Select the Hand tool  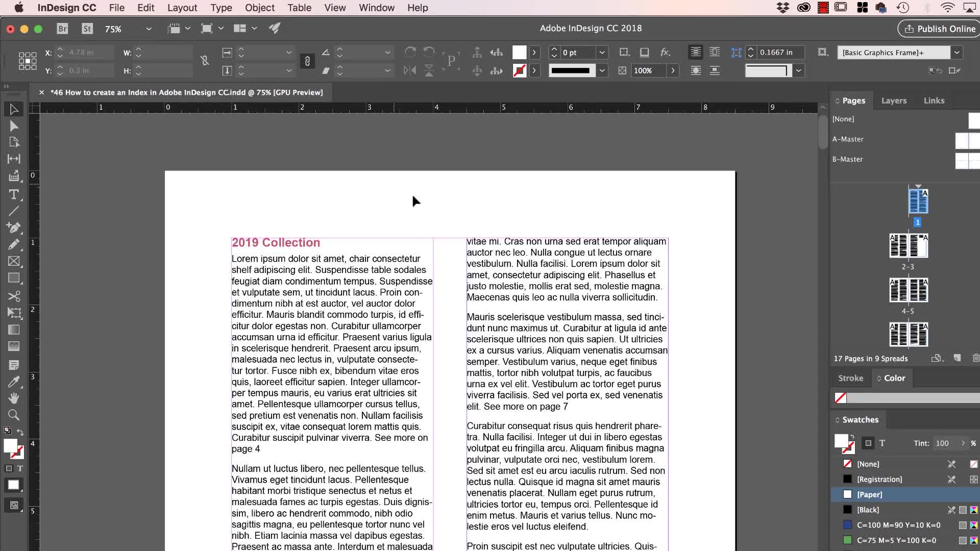coord(14,398)
